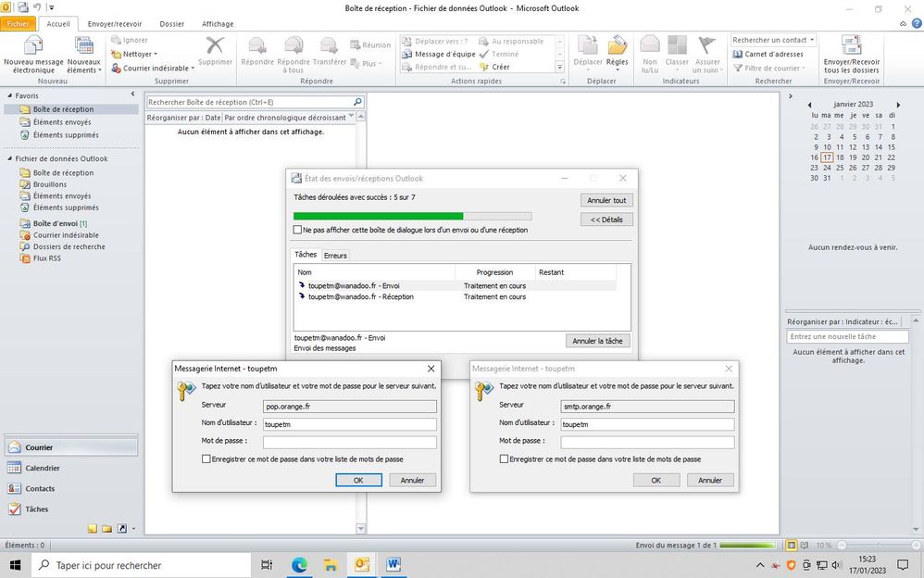Switch to the Dossier ribbon tab
This screenshot has width=924, height=578.
(172, 24)
